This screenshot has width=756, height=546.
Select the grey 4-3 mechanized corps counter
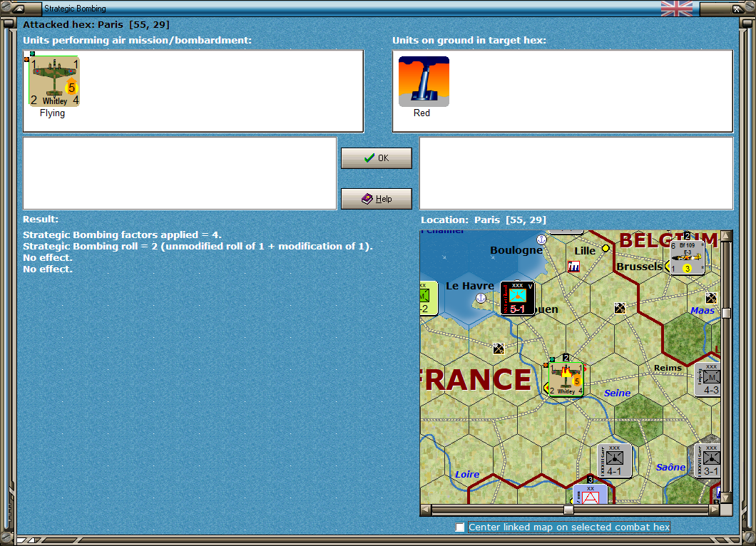click(708, 380)
